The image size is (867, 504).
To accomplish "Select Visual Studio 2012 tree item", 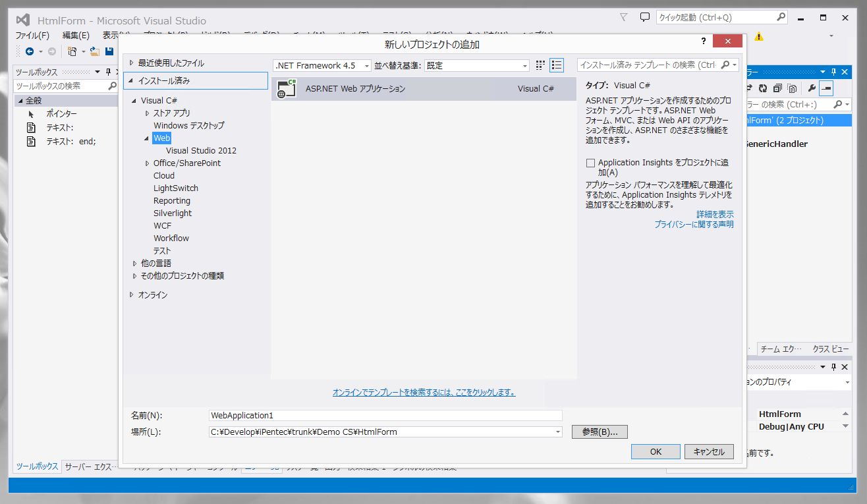I will (201, 151).
